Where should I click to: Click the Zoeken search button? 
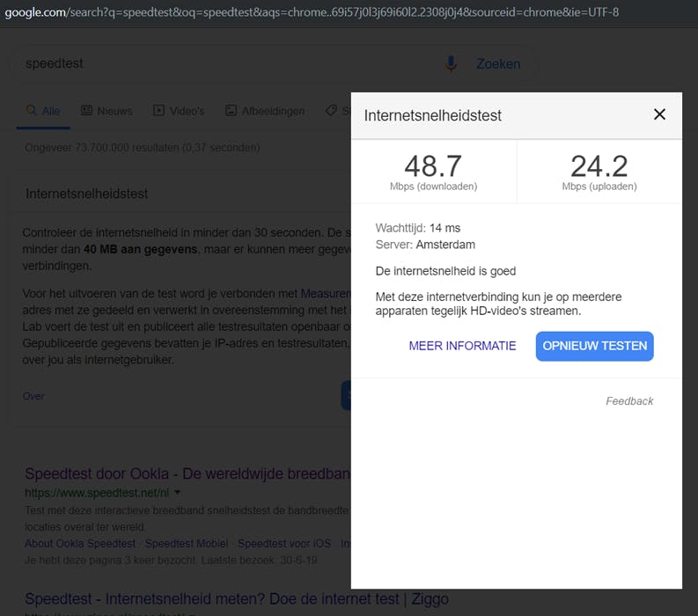(498, 63)
